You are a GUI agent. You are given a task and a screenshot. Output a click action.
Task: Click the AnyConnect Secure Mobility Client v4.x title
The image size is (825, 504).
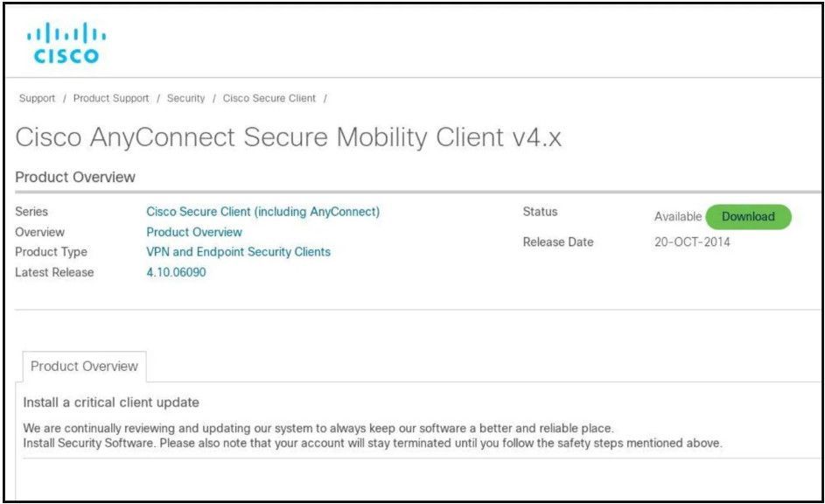pyautogui.click(x=288, y=138)
